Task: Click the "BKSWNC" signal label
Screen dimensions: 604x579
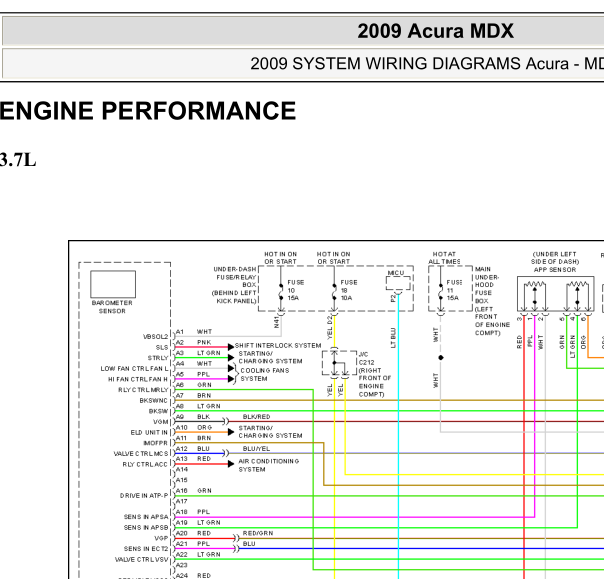Action: click(x=153, y=401)
